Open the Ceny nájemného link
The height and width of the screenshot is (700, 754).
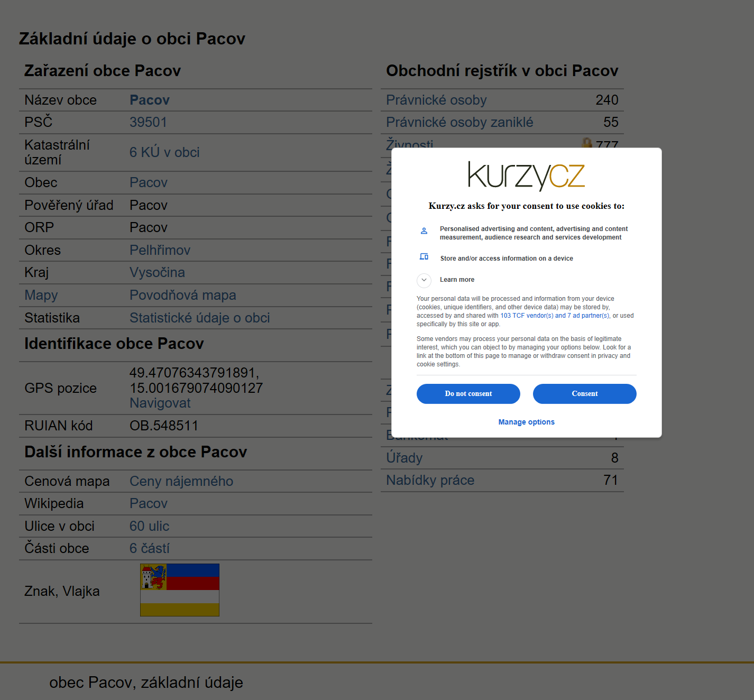pyautogui.click(x=181, y=481)
